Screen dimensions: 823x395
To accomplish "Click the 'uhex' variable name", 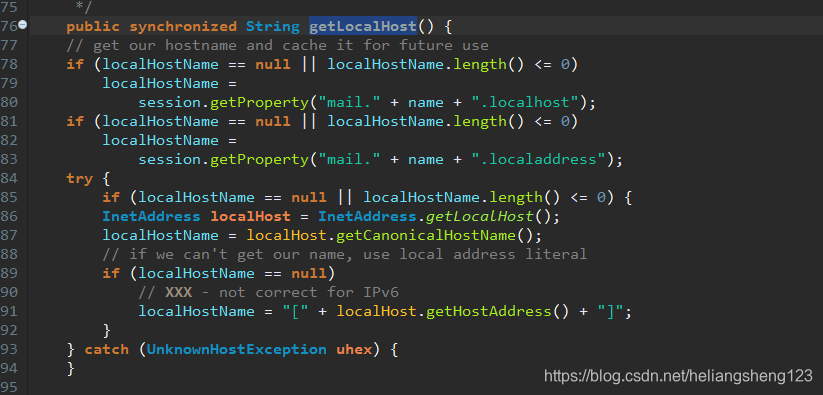I will (x=354, y=349).
